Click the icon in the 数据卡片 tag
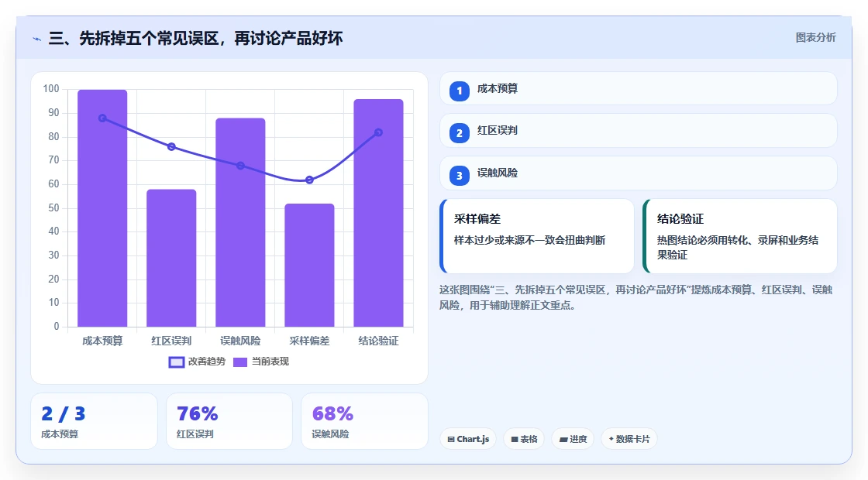Image resolution: width=868 pixels, height=480 pixels. 611,438
